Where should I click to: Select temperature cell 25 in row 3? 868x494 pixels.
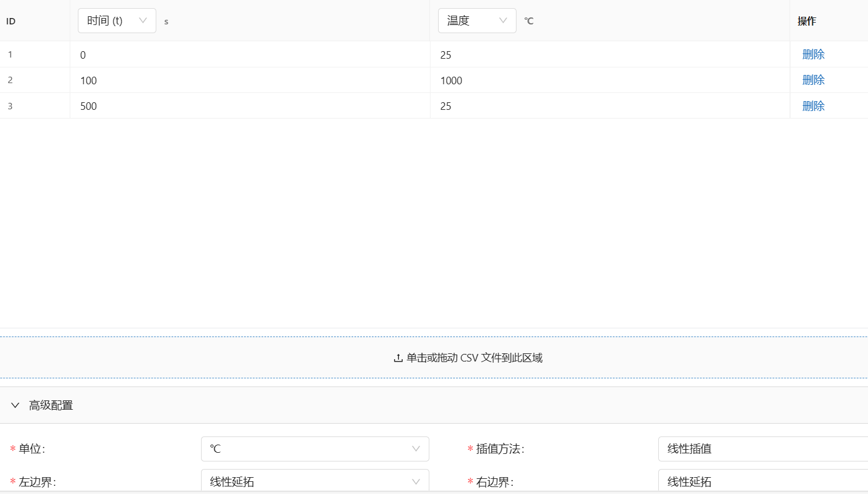tap(610, 106)
